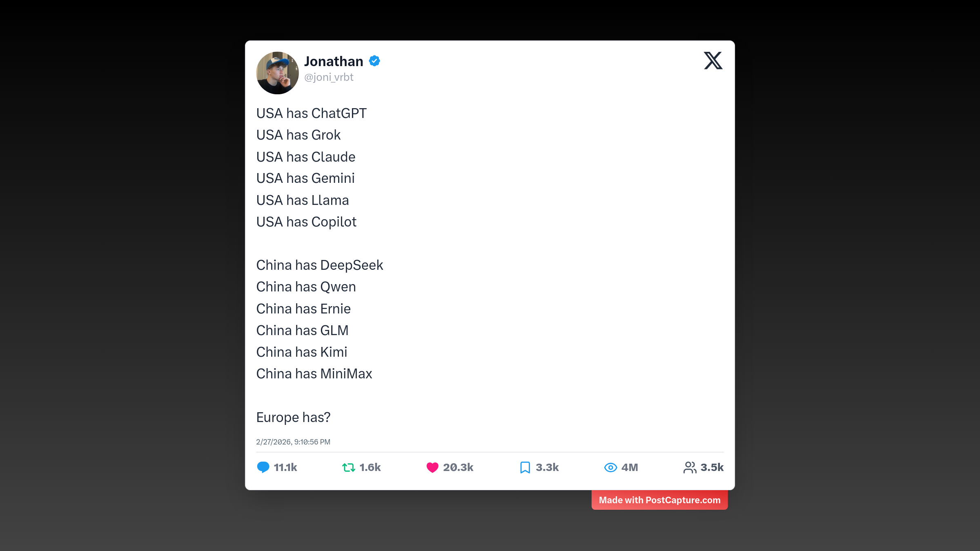
Task: Click the tweet timestamp 2/27/2026
Action: point(293,442)
